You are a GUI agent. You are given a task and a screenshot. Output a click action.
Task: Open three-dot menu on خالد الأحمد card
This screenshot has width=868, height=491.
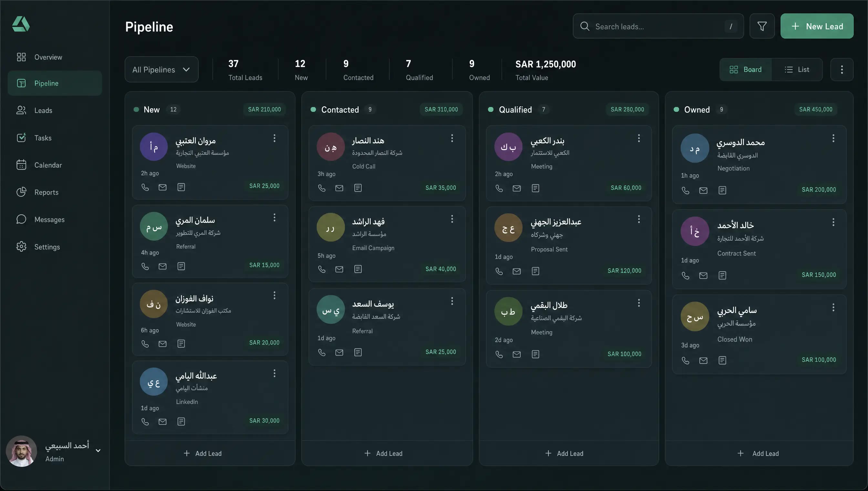833,222
